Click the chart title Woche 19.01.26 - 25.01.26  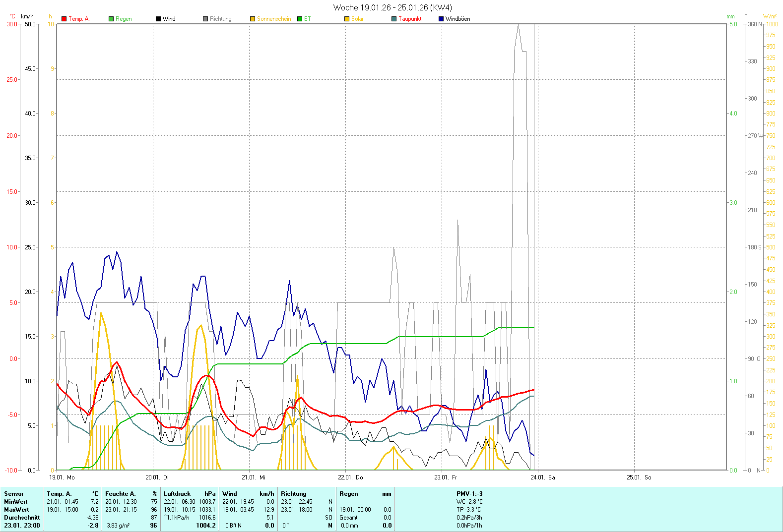tap(392, 7)
